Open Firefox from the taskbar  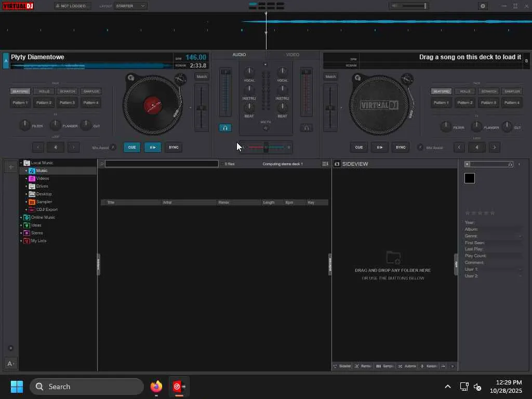pyautogui.click(x=156, y=387)
